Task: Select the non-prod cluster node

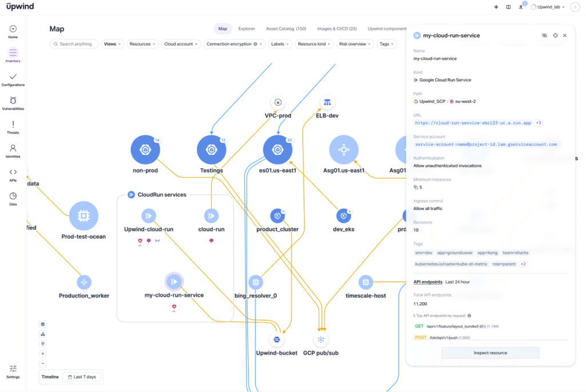Action: (x=145, y=149)
